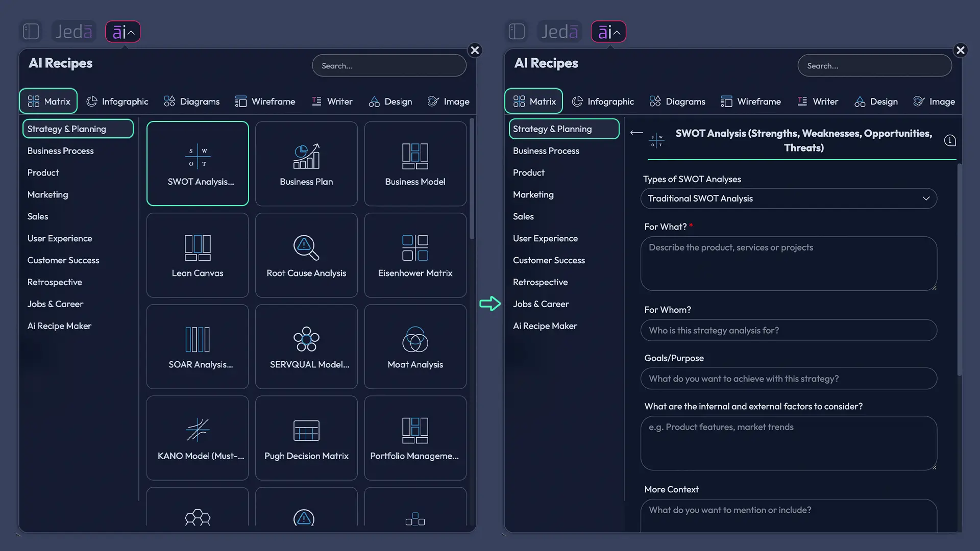The height and width of the screenshot is (551, 980).
Task: Open the Moat Analysis recipe card
Action: [415, 346]
